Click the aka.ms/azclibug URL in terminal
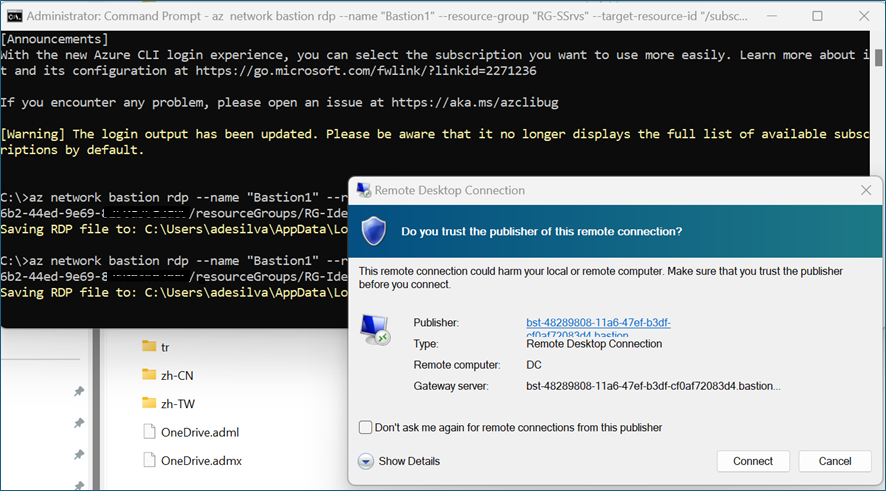This screenshot has width=886, height=491. [475, 102]
